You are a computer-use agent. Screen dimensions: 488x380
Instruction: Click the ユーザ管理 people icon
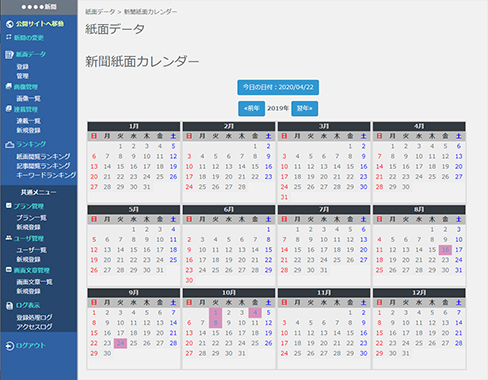[9, 238]
